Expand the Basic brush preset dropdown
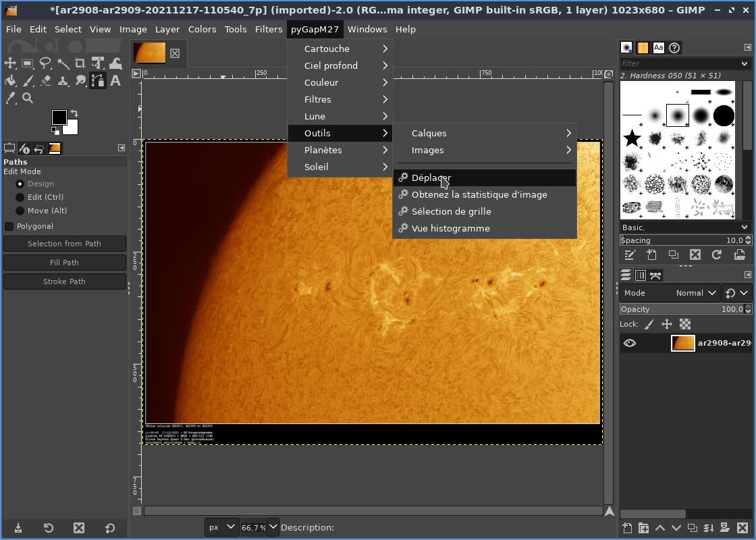Viewport: 756px width, 540px height. coord(684,227)
